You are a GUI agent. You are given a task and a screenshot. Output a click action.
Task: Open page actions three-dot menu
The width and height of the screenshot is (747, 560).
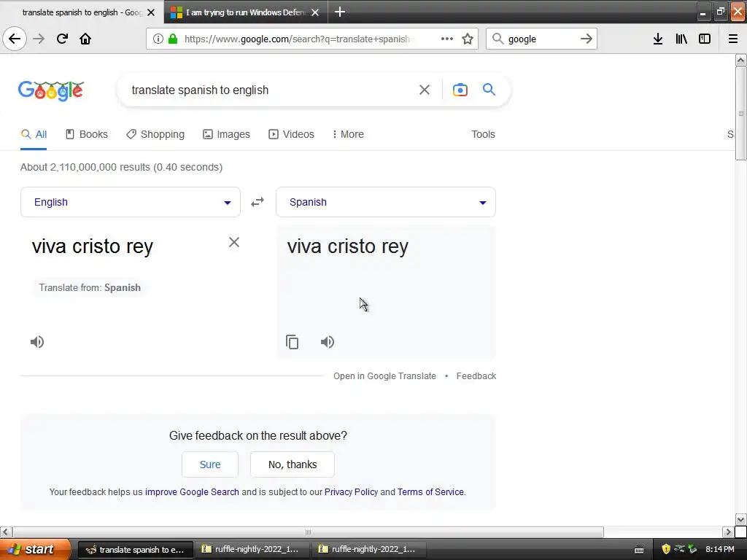(x=447, y=39)
